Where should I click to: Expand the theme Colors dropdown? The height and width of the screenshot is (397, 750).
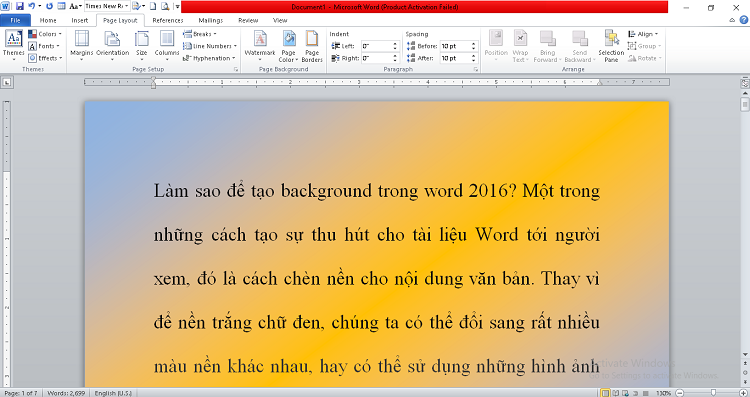tap(45, 34)
